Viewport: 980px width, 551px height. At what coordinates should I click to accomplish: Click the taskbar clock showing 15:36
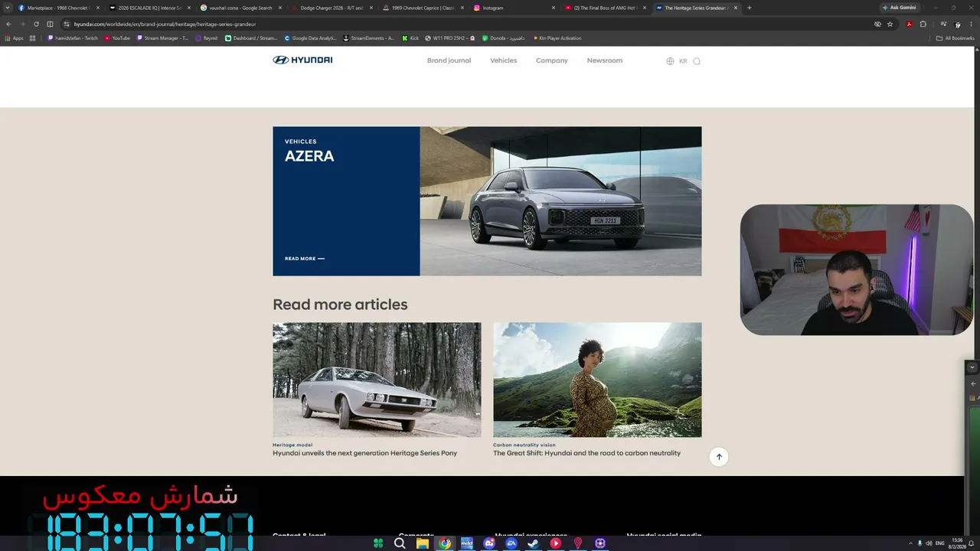coord(957,543)
